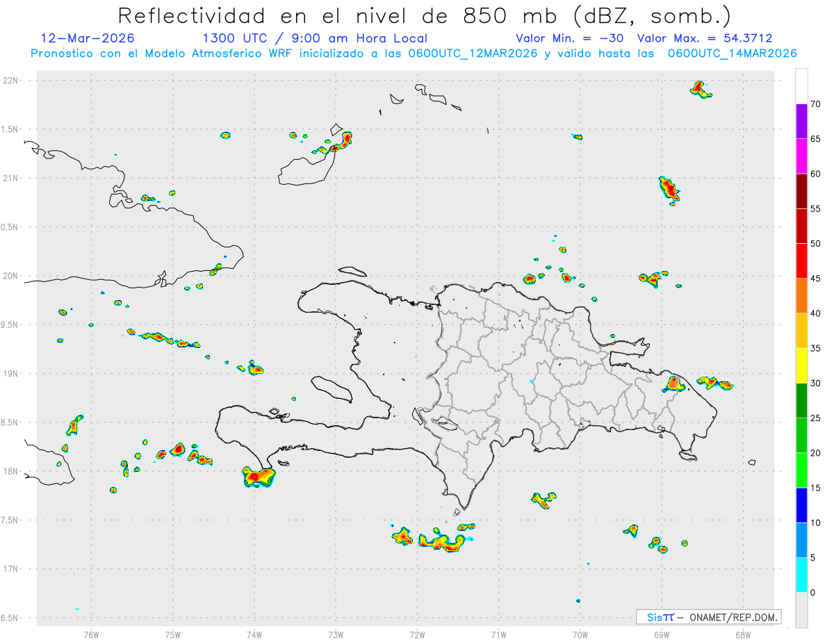The image size is (834, 644).
Task: Click the colorbar label "25"
Action: click(815, 418)
